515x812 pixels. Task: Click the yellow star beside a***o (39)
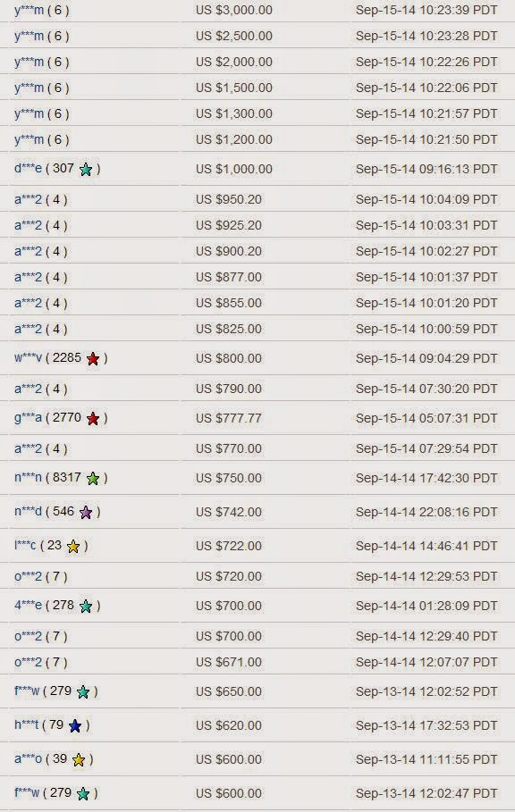coord(79,759)
